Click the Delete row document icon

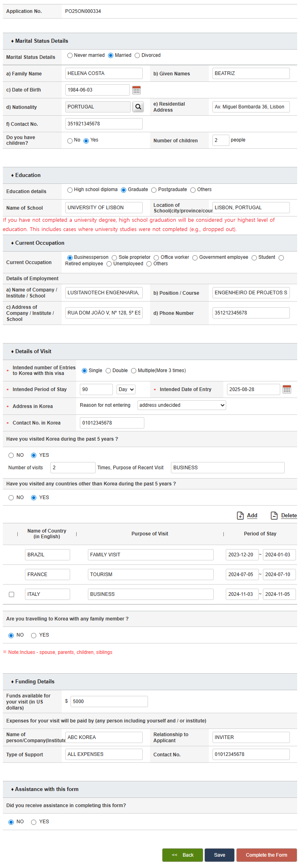click(x=274, y=516)
